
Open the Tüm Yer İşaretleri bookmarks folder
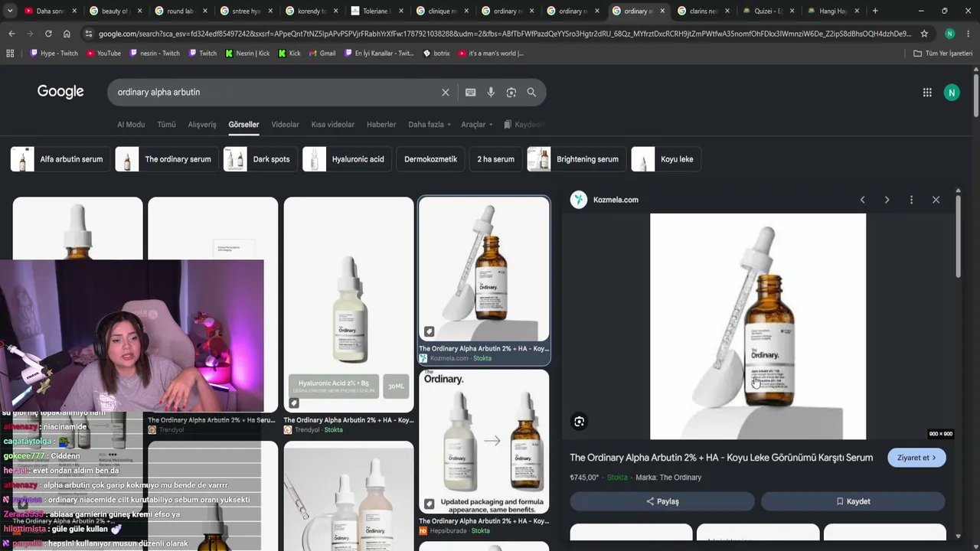coord(943,54)
